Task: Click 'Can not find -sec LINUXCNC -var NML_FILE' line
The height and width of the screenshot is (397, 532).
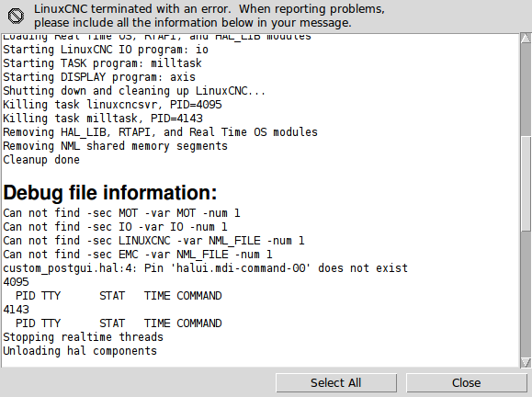Action: [153, 241]
